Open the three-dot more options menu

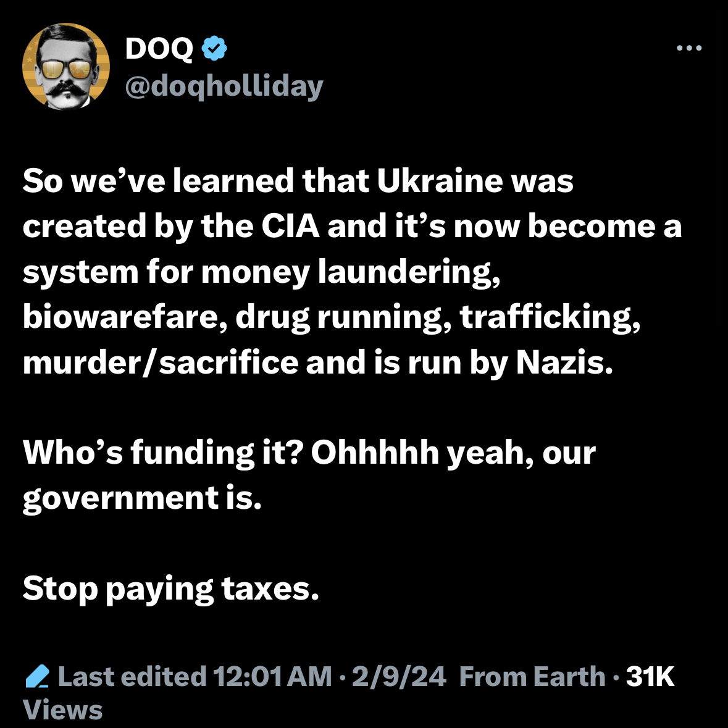[689, 48]
